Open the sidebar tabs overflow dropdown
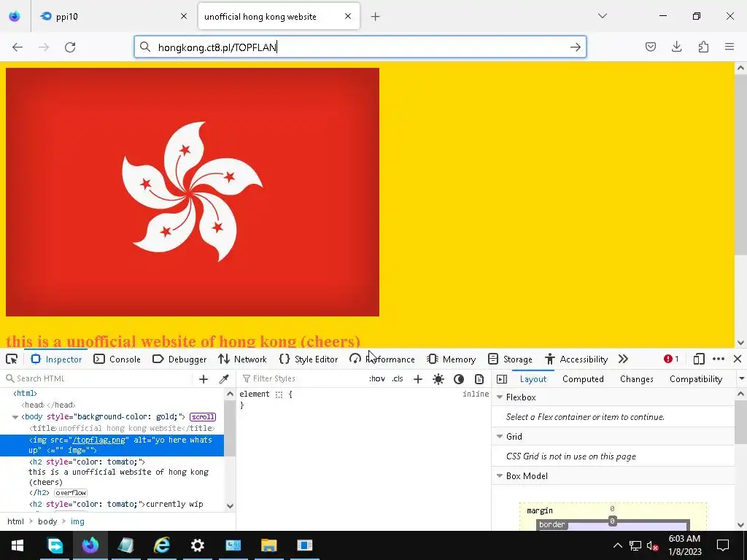Viewport: 747px width, 560px height. pyautogui.click(x=741, y=378)
